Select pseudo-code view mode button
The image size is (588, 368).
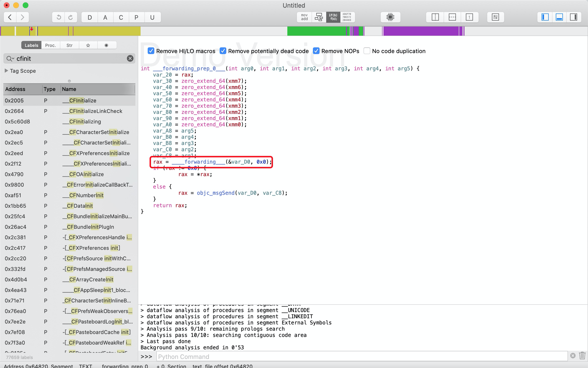333,17
